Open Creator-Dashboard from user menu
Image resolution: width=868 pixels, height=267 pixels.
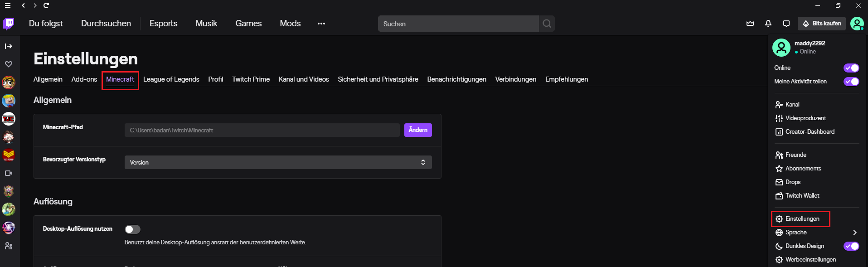pos(805,132)
